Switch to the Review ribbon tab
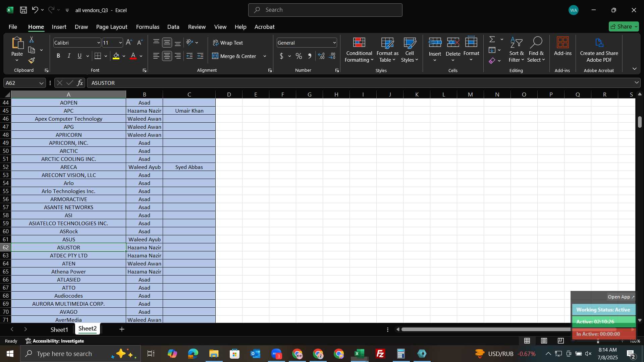The height and width of the screenshot is (362, 644). (x=197, y=27)
